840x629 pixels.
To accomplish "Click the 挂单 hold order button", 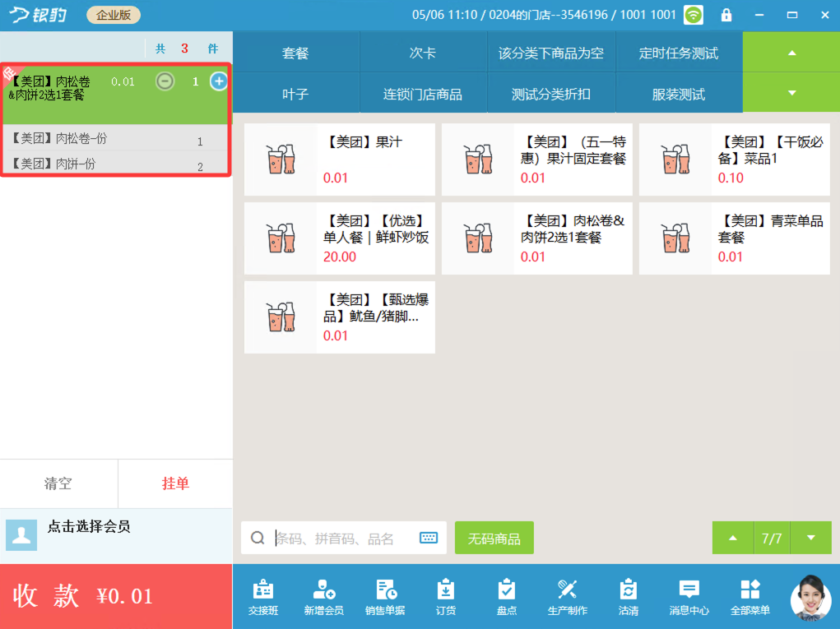I will pos(176,483).
